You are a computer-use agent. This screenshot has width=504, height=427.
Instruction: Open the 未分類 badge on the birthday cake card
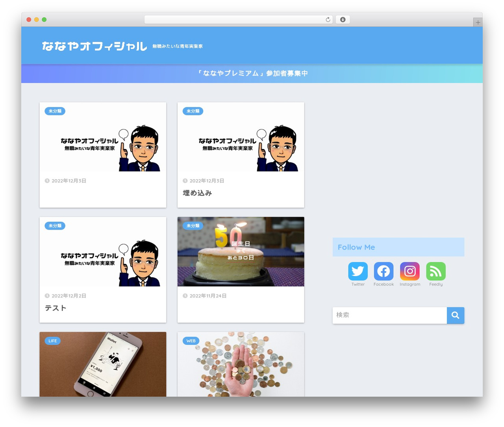tap(193, 226)
